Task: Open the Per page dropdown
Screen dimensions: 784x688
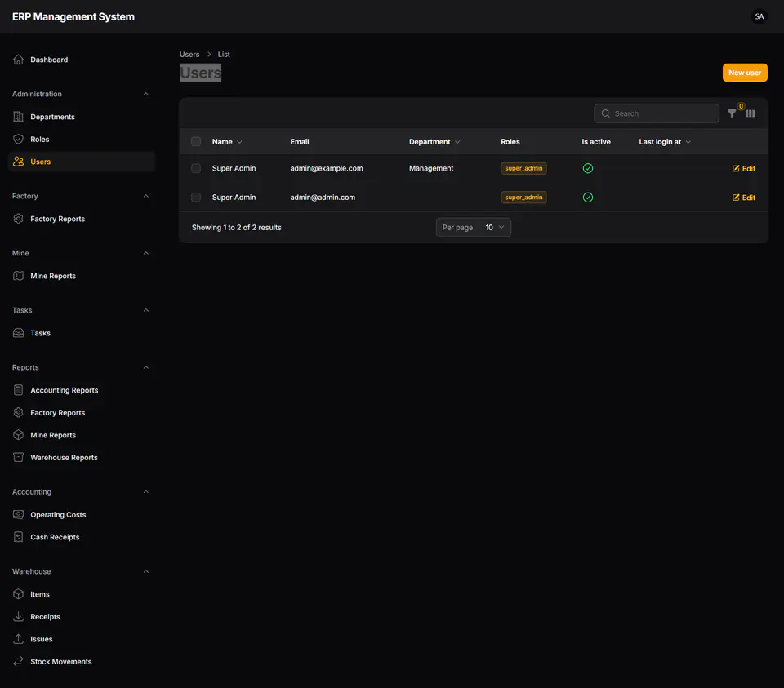Action: click(473, 228)
